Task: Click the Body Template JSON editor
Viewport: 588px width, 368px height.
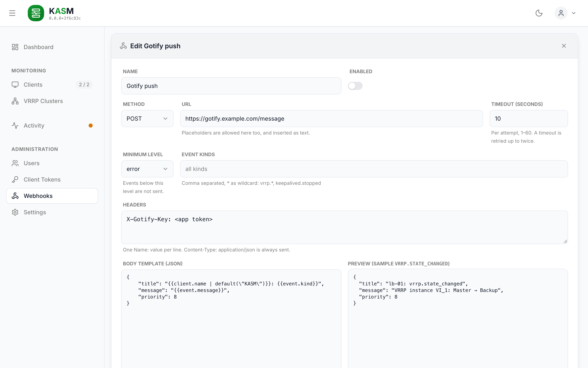Action: pyautogui.click(x=231, y=319)
